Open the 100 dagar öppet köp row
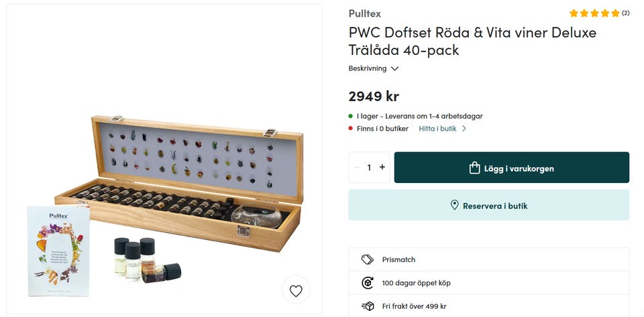644x317 pixels. click(x=488, y=283)
